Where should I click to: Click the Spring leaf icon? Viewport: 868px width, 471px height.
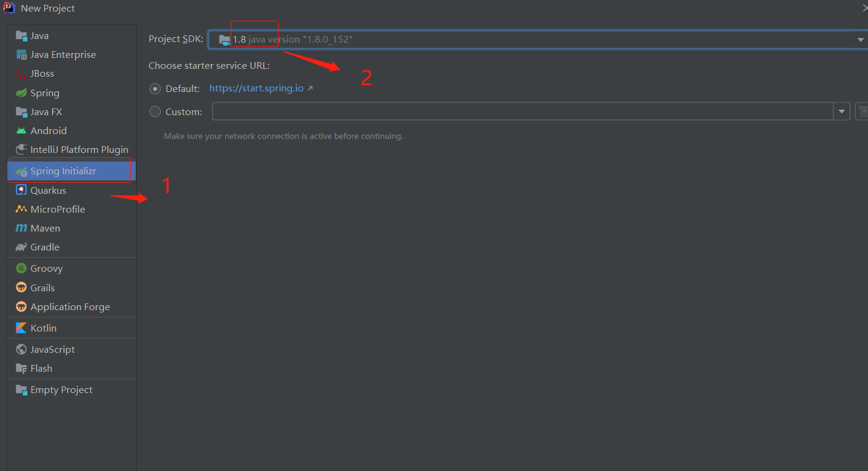point(21,93)
